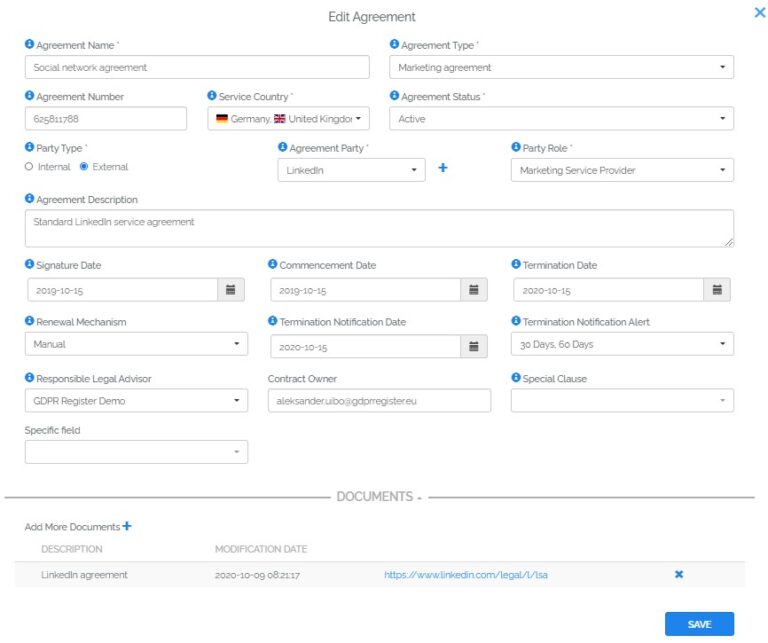Open the Renewal Mechanism dropdown
Viewport: 768px width, 643px height.
tap(136, 344)
